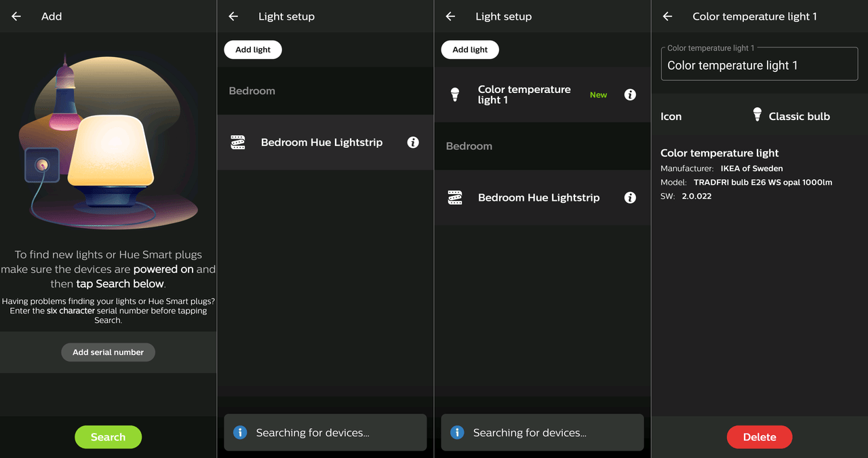Tap the Icon label
The height and width of the screenshot is (458, 868).
point(671,117)
